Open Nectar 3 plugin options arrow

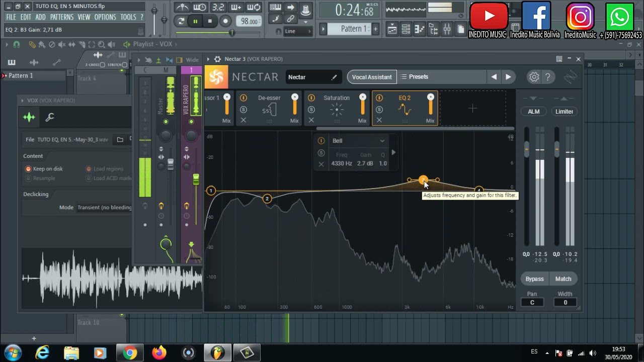(x=208, y=59)
